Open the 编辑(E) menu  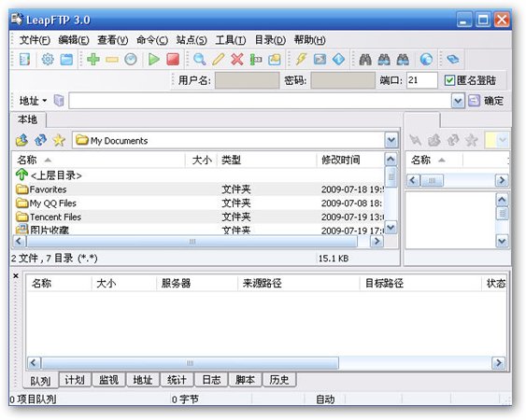pyautogui.click(x=74, y=40)
